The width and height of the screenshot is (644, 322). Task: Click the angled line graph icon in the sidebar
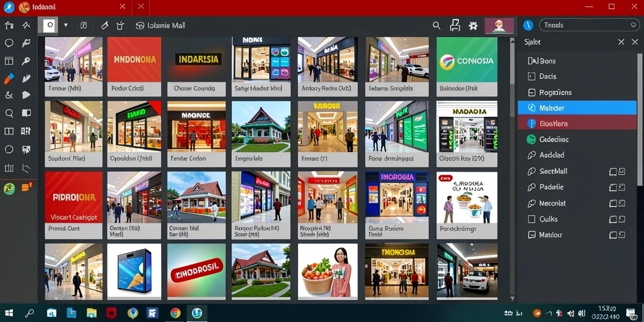[26, 167]
